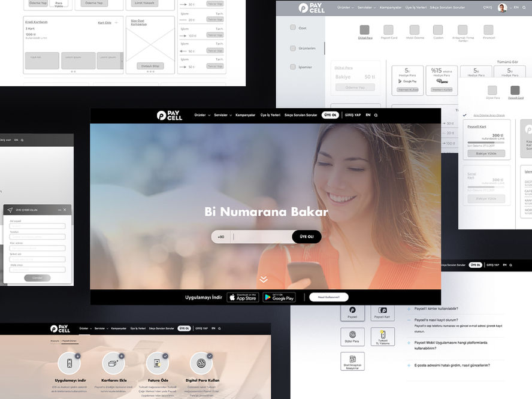Click Uygulamayı İndir phone icon circle

[69, 364]
